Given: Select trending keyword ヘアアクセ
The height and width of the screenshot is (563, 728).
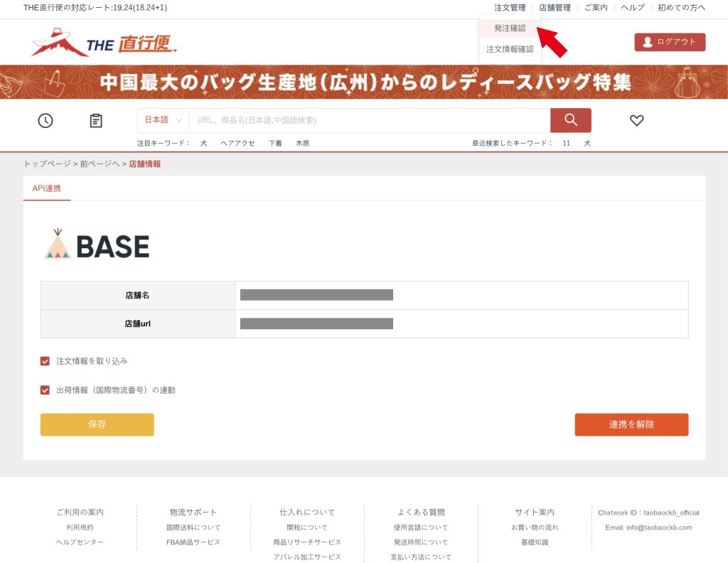Looking at the screenshot, I should [237, 143].
